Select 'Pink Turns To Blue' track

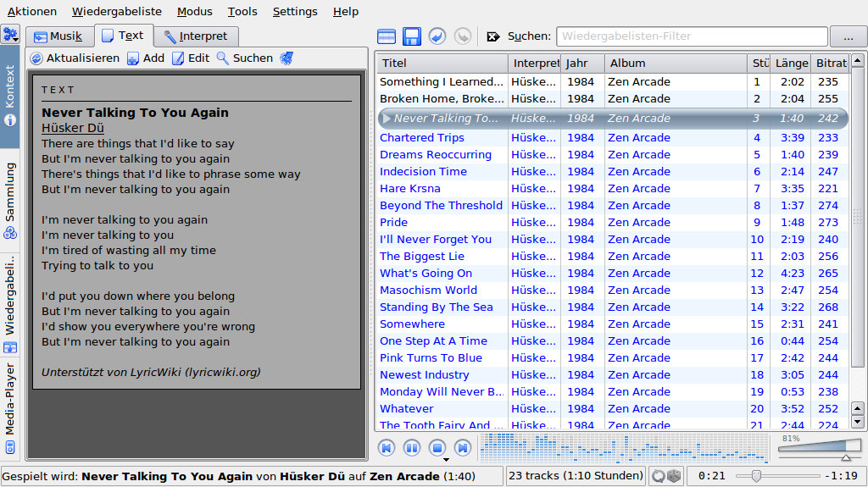tap(613, 358)
